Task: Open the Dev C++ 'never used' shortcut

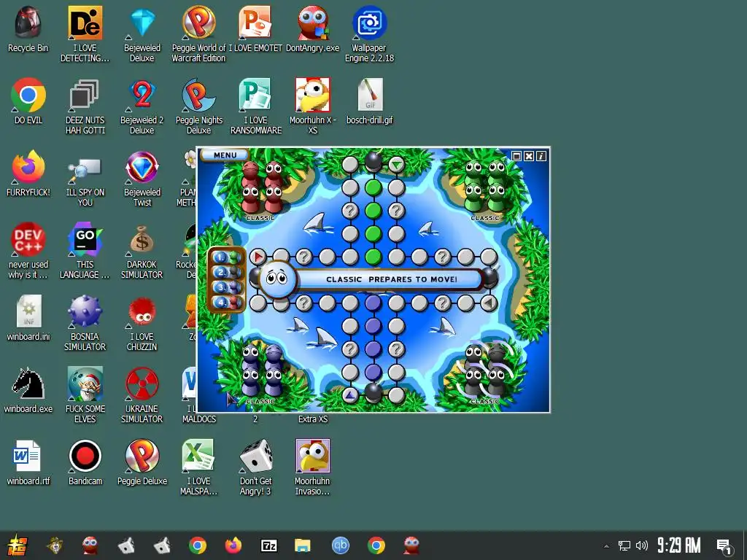Action: point(28,251)
